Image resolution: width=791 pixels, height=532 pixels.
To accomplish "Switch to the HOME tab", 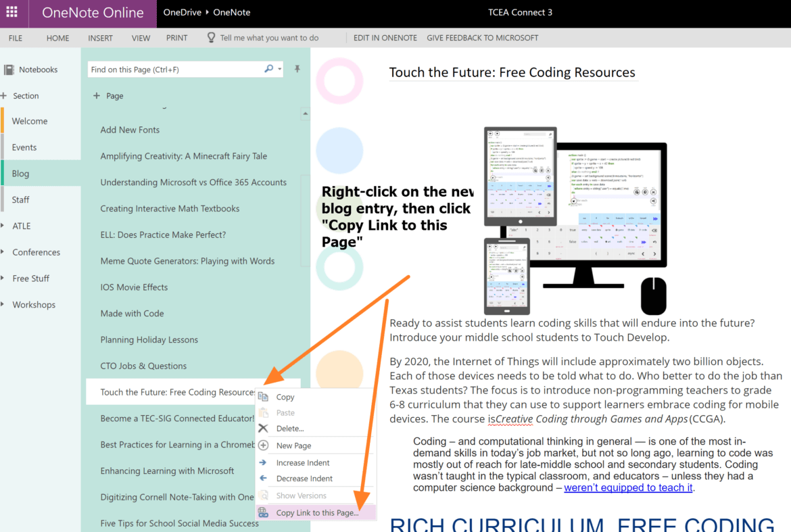I will click(x=57, y=38).
